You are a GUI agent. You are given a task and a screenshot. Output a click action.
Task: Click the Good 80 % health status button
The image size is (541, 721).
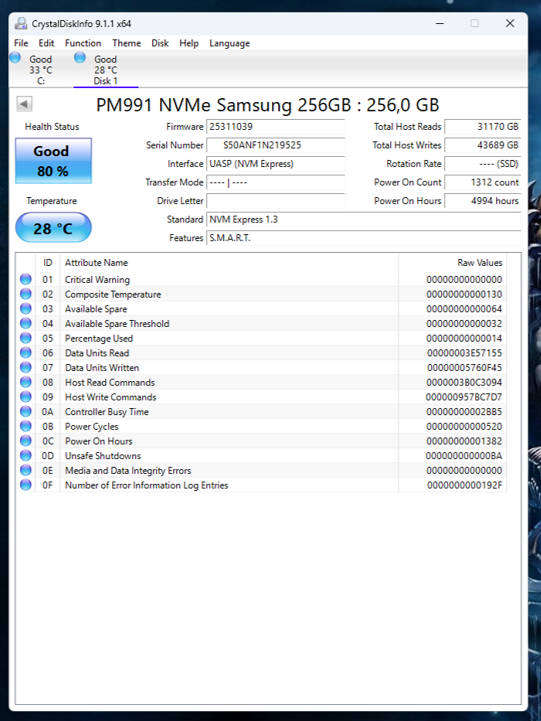53,160
